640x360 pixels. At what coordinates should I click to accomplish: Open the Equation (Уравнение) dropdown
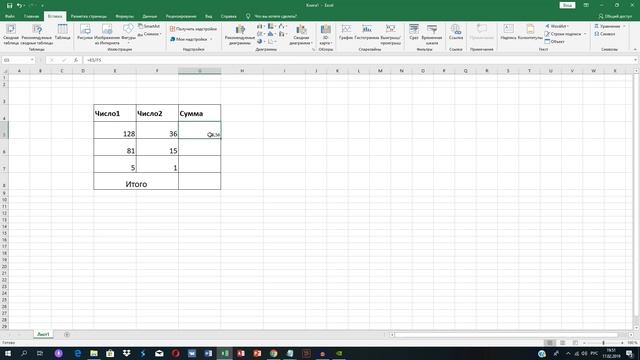tap(609, 26)
